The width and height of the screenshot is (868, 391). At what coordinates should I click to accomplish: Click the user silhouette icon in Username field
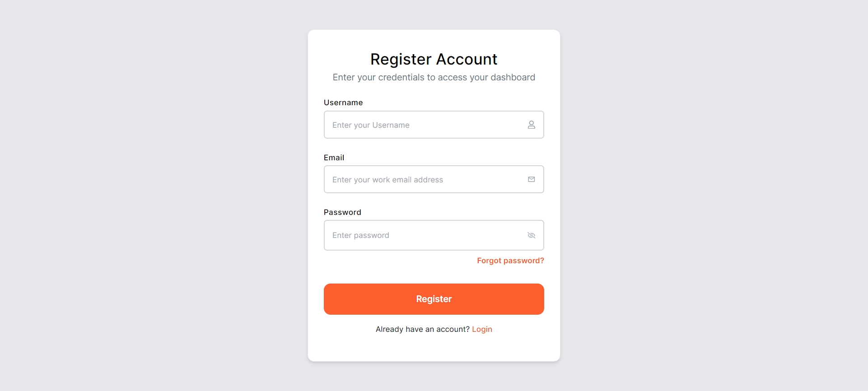pos(531,125)
